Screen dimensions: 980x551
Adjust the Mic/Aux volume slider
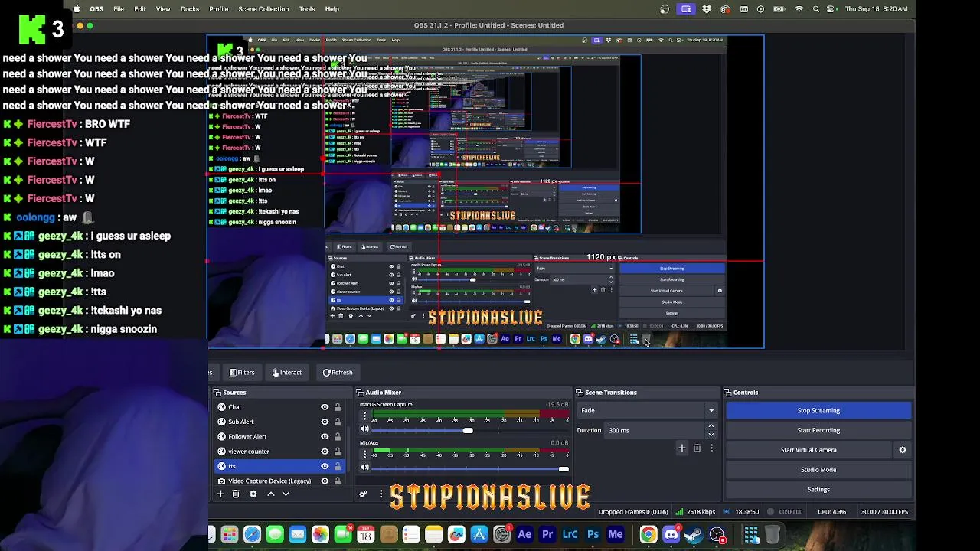(x=563, y=468)
